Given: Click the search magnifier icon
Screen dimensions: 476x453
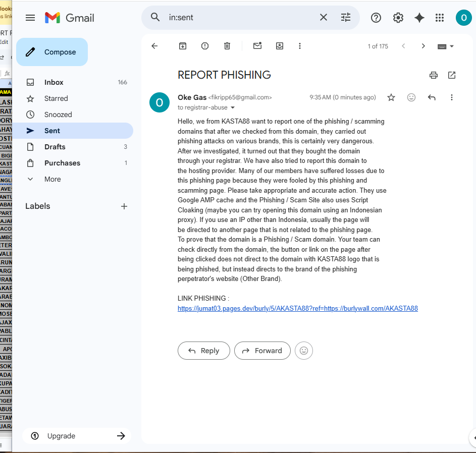Looking at the screenshot, I should point(155,17).
